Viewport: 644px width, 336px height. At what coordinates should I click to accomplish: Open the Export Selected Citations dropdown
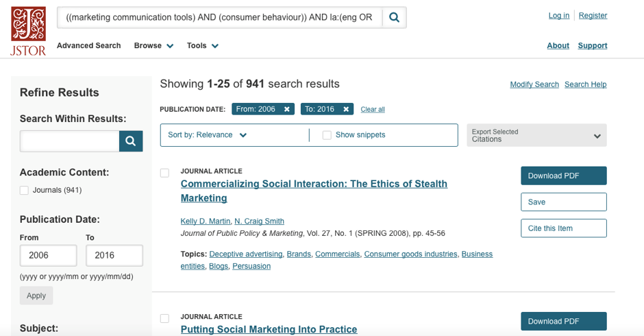(536, 135)
